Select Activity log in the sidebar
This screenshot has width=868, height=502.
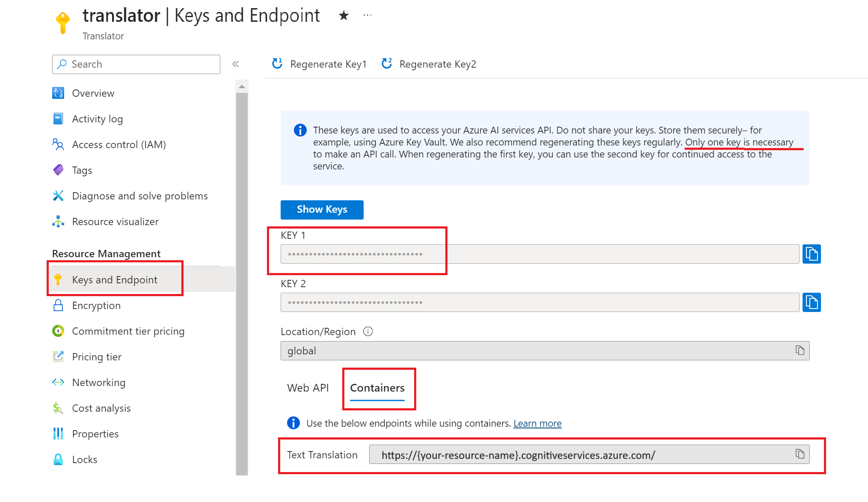tap(97, 119)
